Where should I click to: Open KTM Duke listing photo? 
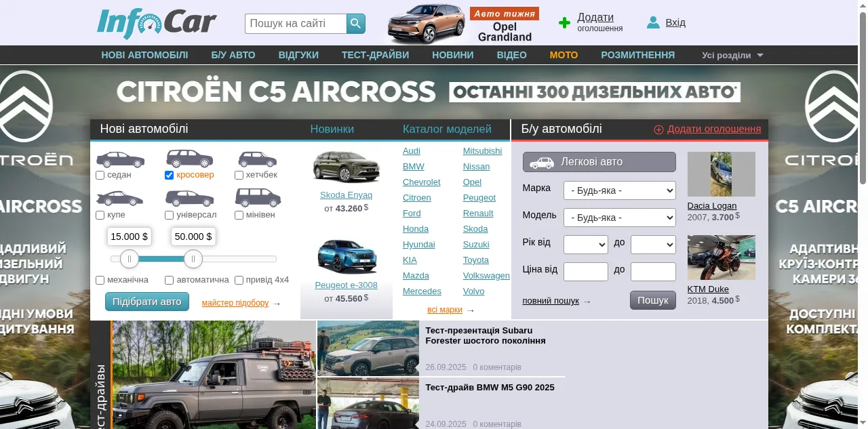pyautogui.click(x=722, y=258)
